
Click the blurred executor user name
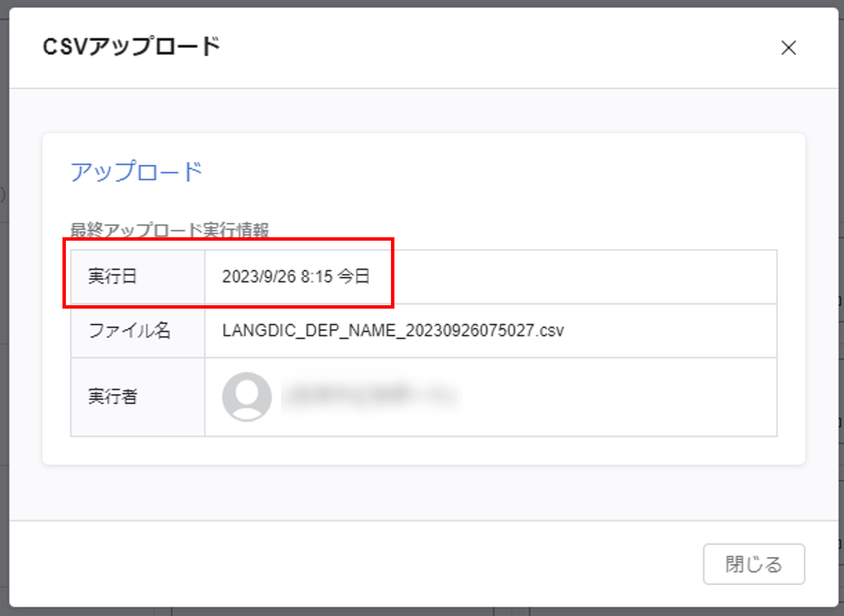(371, 395)
